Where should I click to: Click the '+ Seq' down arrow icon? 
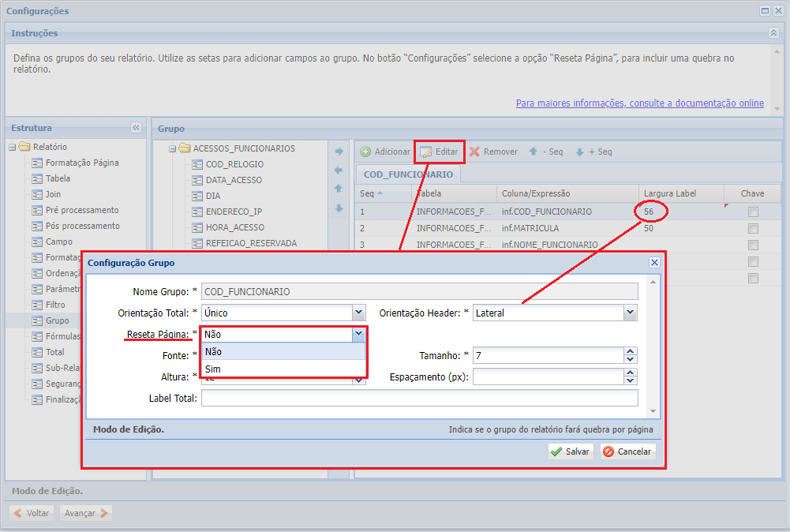pyautogui.click(x=579, y=152)
